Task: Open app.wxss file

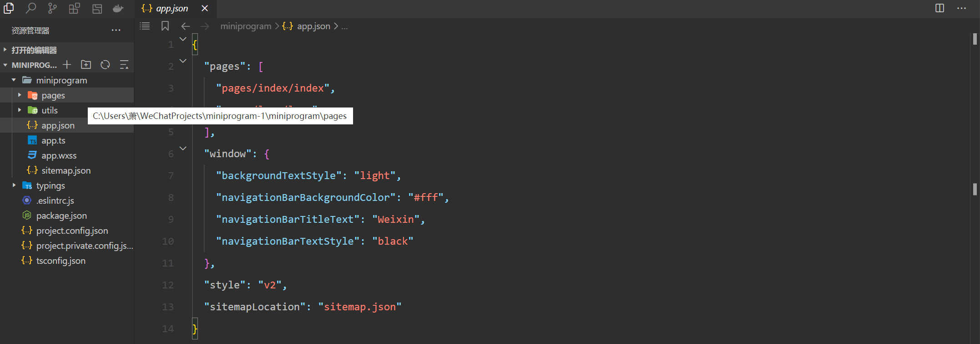Action: [x=59, y=155]
